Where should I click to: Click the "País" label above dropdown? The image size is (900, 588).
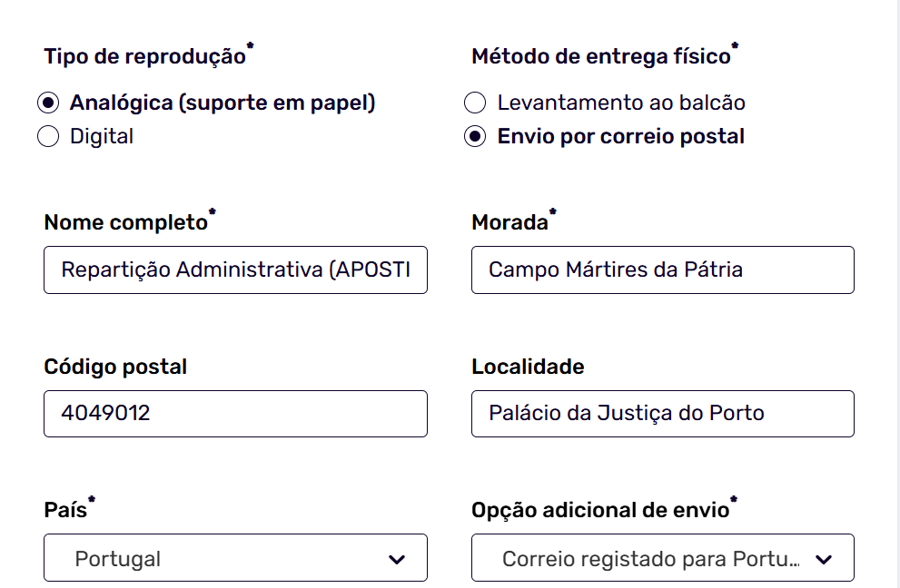(65, 510)
